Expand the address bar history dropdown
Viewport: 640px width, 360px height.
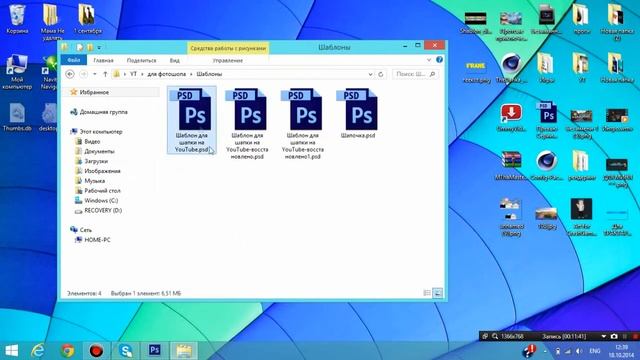pyautogui.click(x=370, y=74)
